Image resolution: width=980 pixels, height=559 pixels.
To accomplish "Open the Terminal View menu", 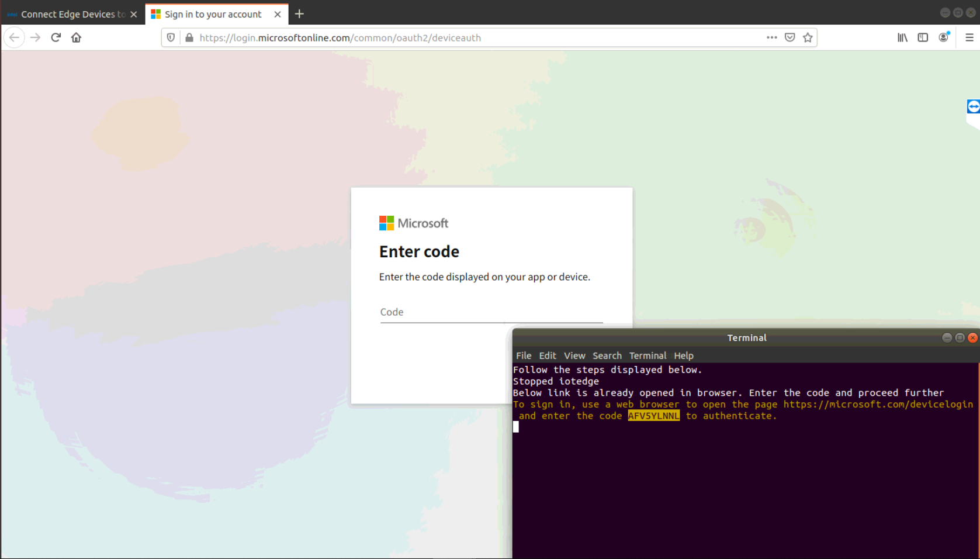I will [574, 356].
